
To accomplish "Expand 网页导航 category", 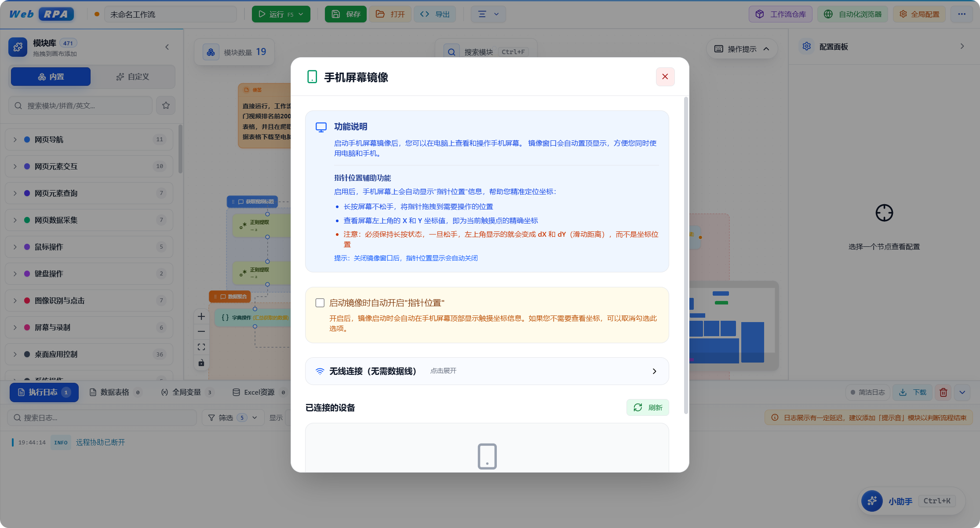I will (x=89, y=139).
